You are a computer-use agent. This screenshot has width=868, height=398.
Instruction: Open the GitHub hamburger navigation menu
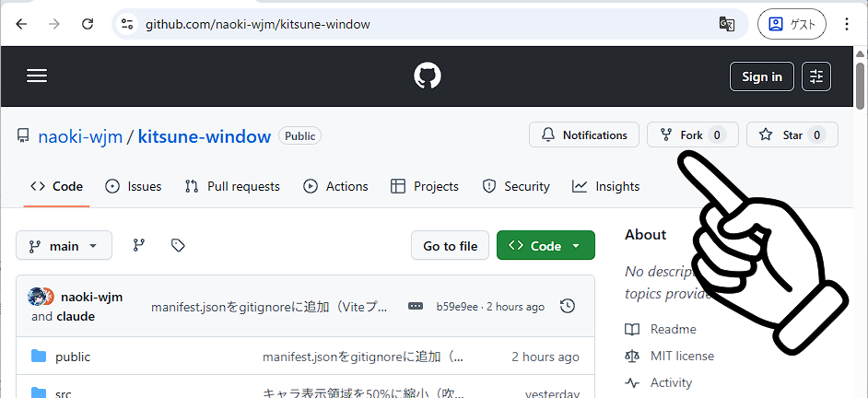coord(37,76)
